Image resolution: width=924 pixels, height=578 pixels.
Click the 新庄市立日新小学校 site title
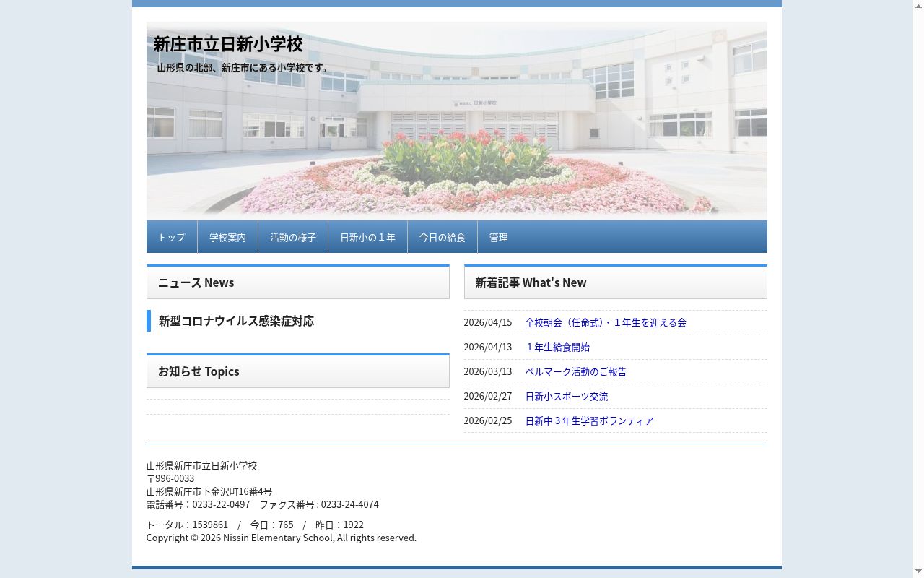tap(228, 44)
